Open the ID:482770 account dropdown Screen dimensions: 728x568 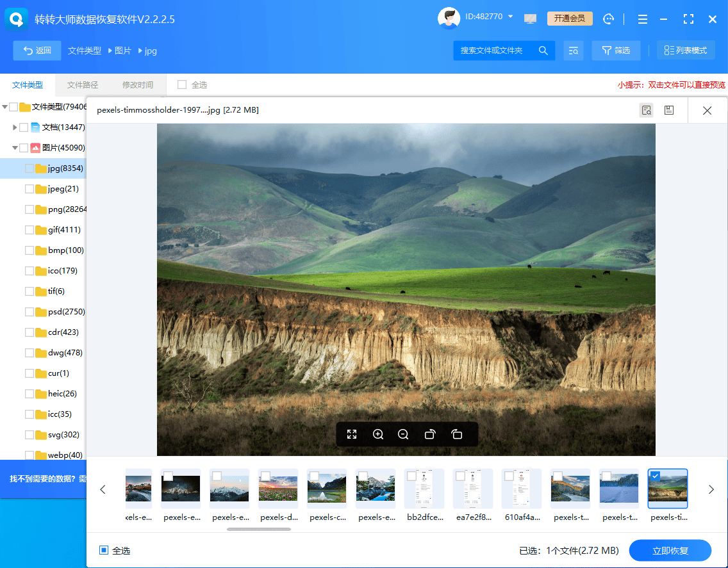511,17
